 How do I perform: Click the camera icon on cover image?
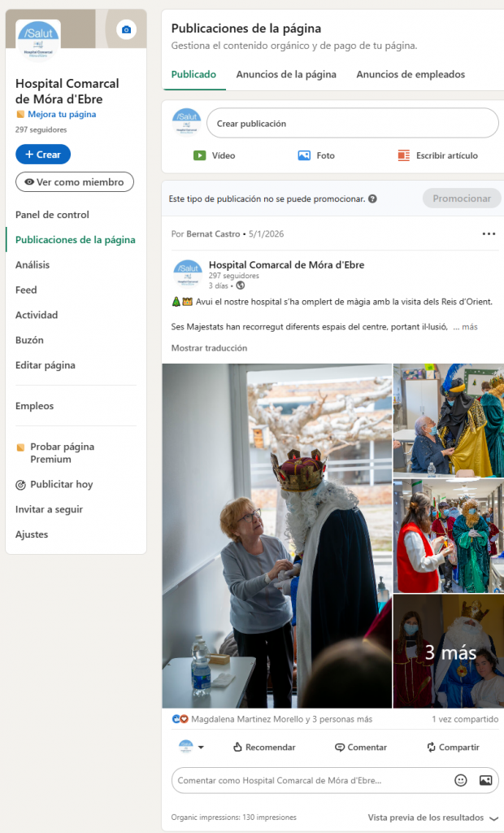(126, 30)
